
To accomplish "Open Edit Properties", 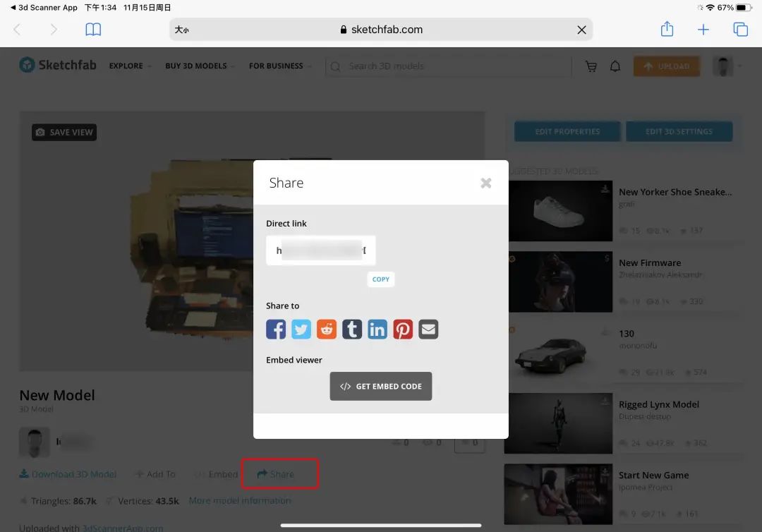I will (x=567, y=132).
